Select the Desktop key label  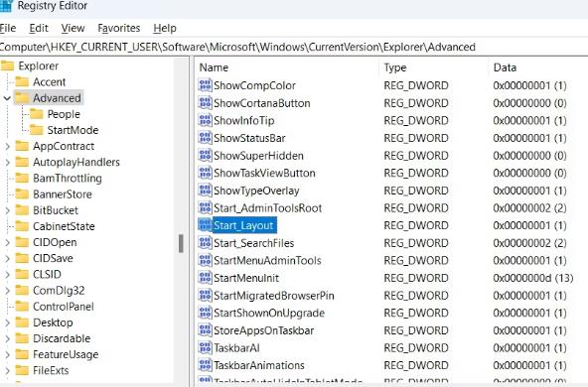53,322
